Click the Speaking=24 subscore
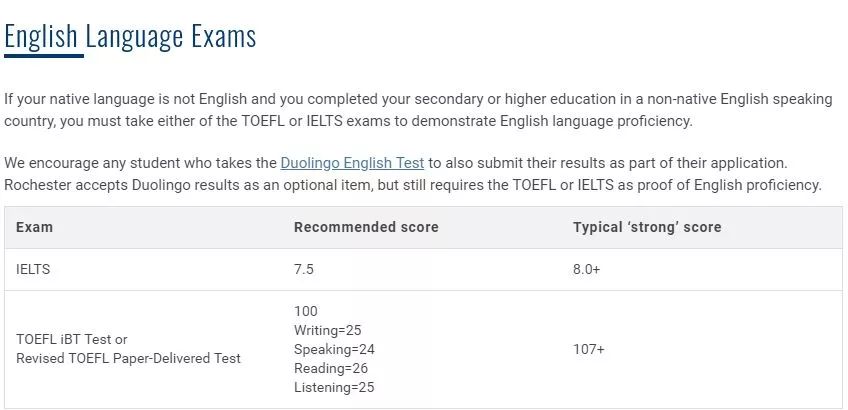Screen dimensions: 848x410 point(334,349)
